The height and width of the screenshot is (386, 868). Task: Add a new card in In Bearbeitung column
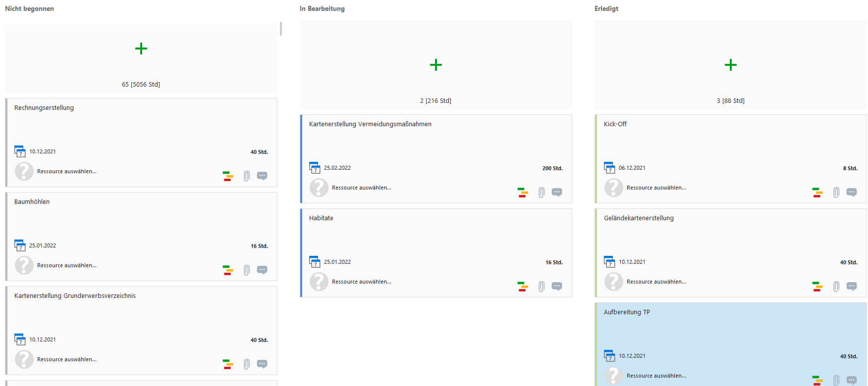point(436,65)
